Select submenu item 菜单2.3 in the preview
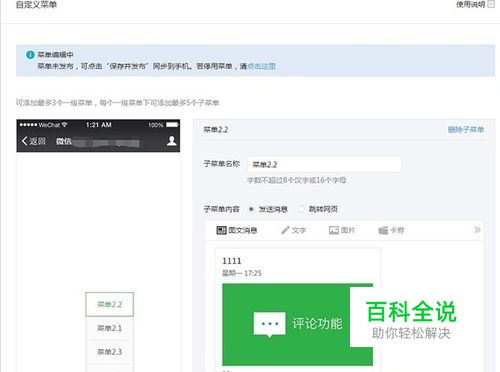 pyautogui.click(x=110, y=352)
